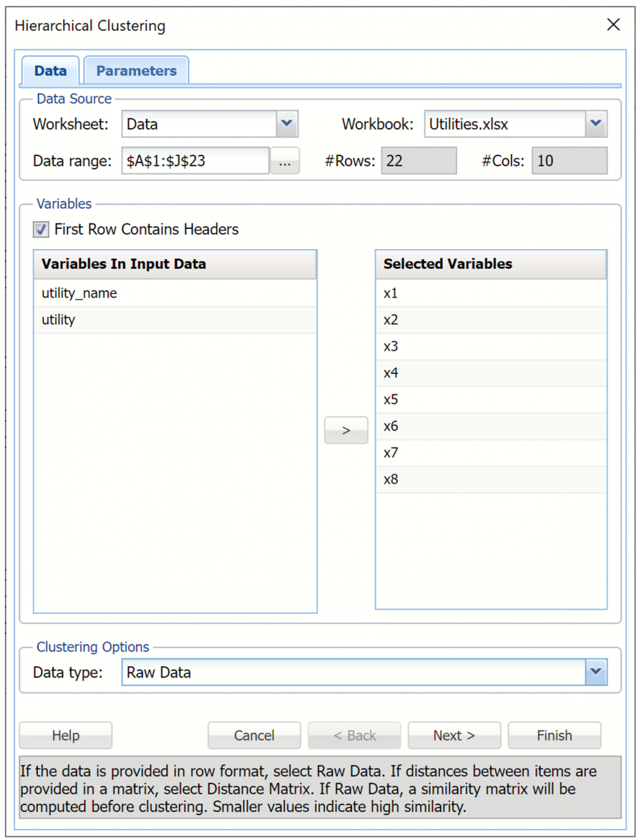The width and height of the screenshot is (639, 840).
Task: Open the Worksheet dropdown arrow
Action: click(x=287, y=125)
